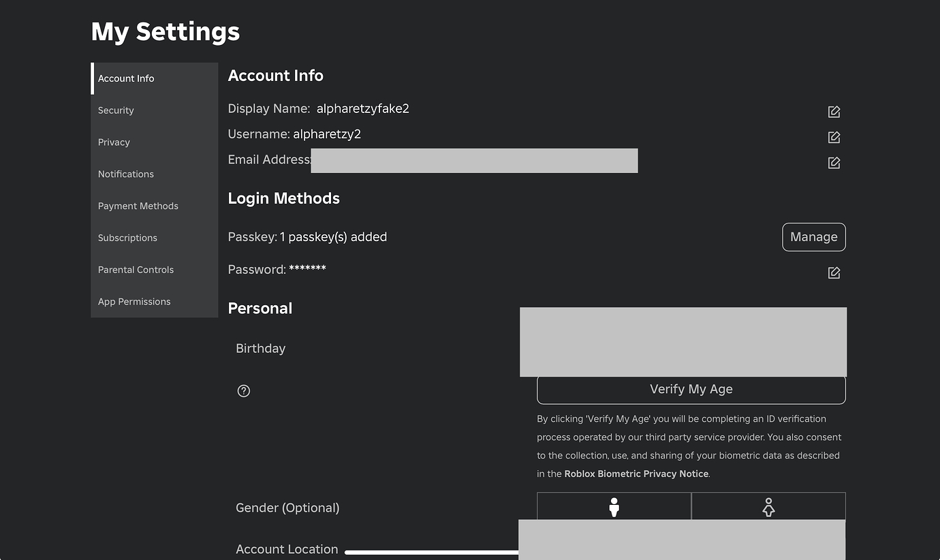This screenshot has height=560, width=940.
Task: Expand the Birthday field under Personal
Action: point(683,341)
